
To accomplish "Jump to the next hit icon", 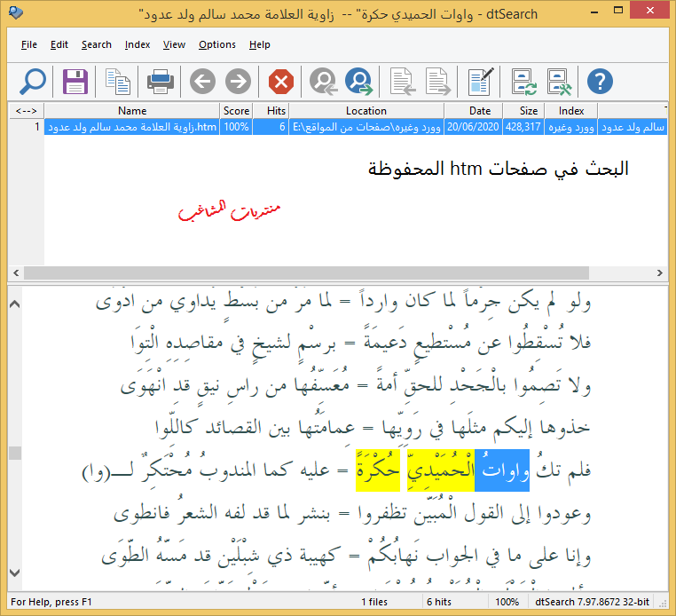I will tap(359, 83).
